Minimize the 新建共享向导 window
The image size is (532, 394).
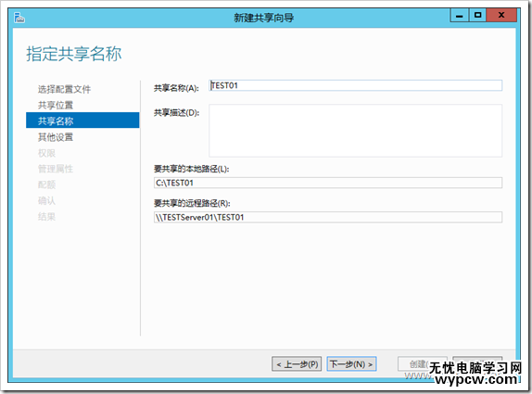click(x=460, y=15)
